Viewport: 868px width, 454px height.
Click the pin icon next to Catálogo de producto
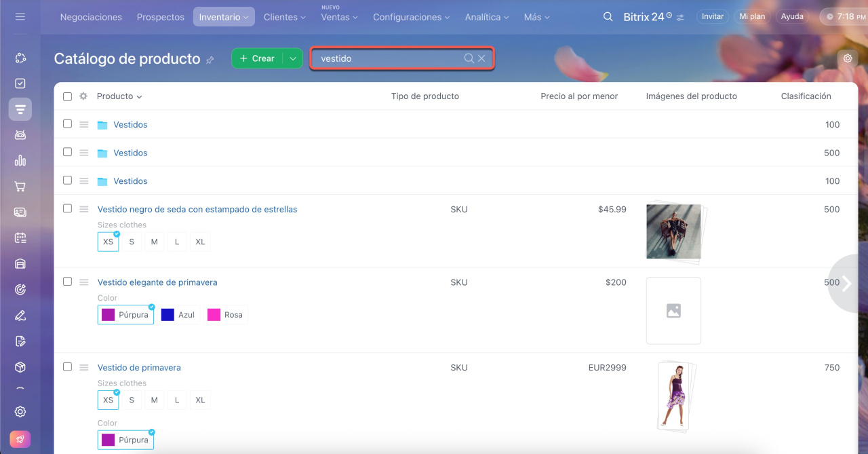click(x=210, y=60)
